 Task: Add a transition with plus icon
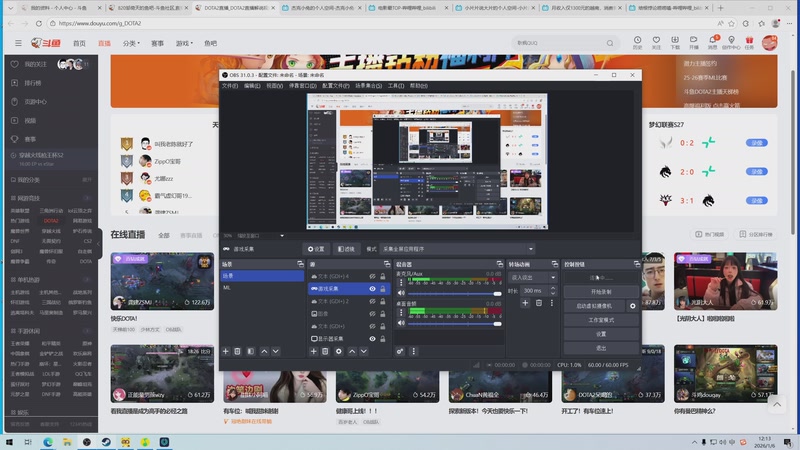525,303
